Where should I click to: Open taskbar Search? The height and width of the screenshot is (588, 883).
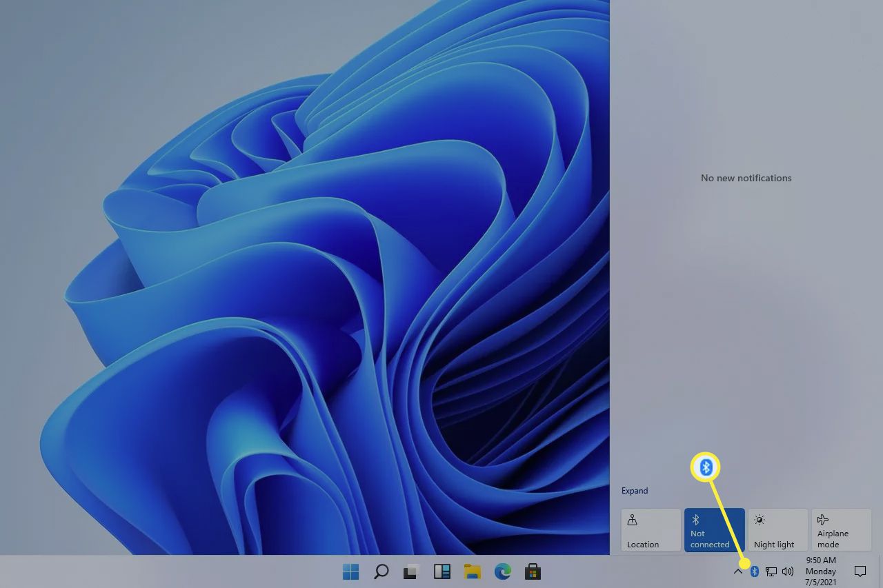[381, 571]
